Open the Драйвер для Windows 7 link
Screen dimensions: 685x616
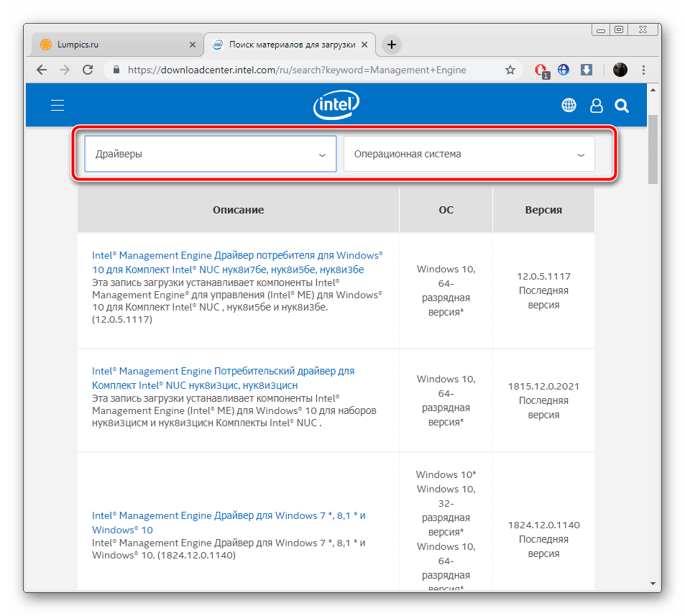[229, 523]
